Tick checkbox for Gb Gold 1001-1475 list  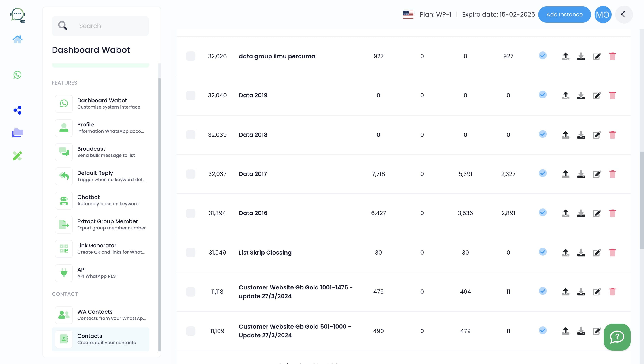[191, 292]
